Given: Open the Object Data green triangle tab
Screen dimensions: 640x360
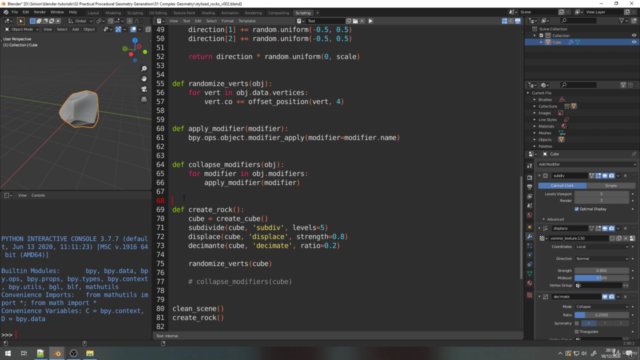Looking at the screenshot, I should click(530, 274).
